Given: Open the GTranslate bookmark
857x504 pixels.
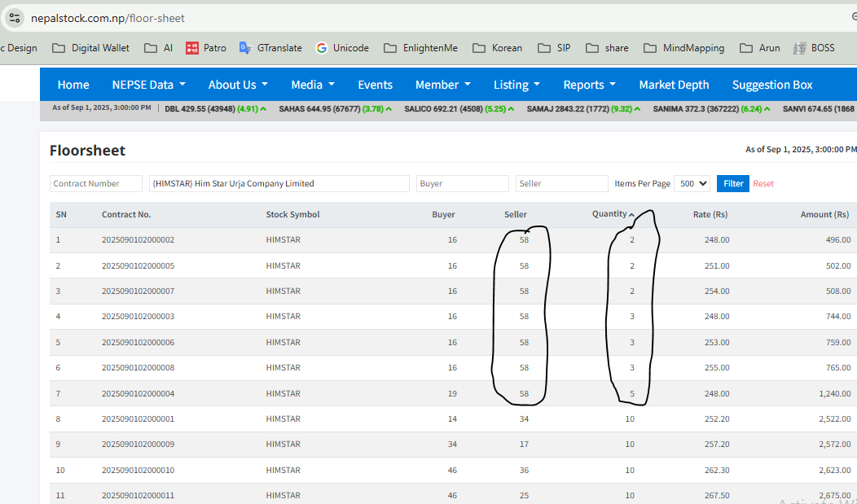Looking at the screenshot, I should 270,48.
